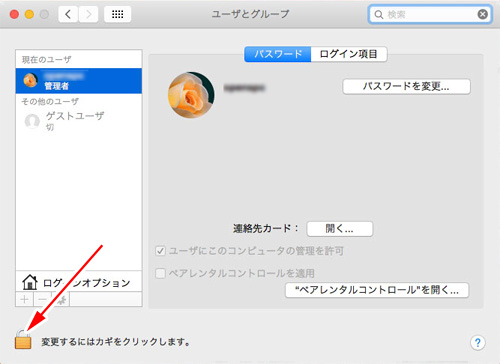This screenshot has height=364, width=500.
Task: Click the 開く... contact card button
Action: point(340,229)
